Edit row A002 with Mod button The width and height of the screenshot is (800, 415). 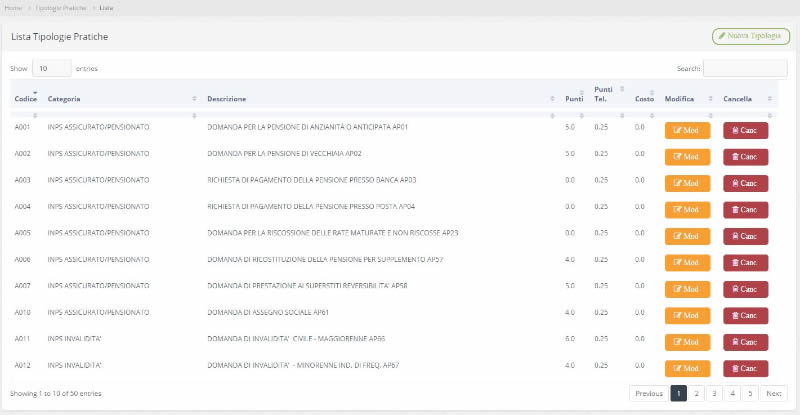(687, 157)
